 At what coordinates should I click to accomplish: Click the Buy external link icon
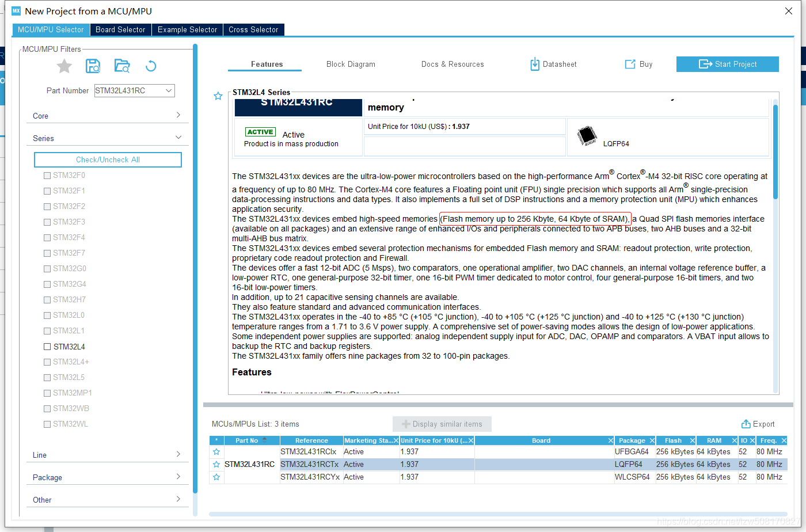point(630,64)
